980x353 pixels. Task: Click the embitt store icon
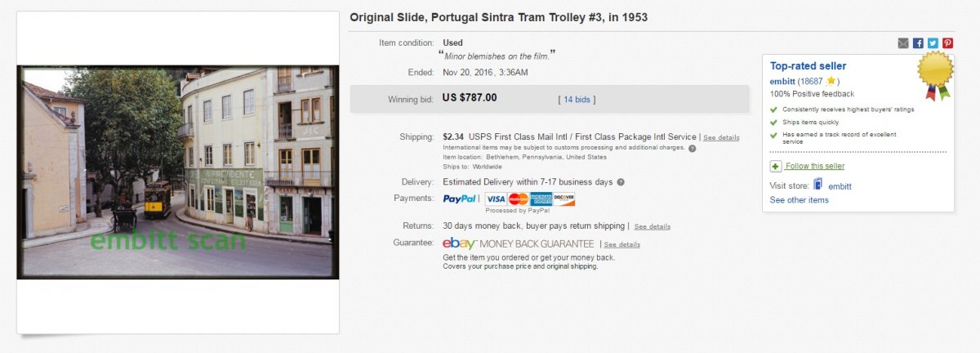pyautogui.click(x=817, y=185)
